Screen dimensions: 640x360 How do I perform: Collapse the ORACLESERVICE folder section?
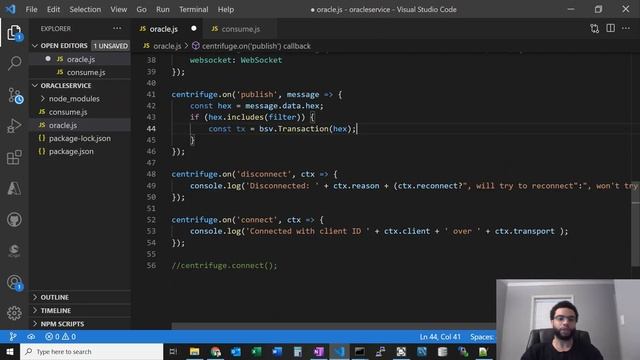coord(35,85)
